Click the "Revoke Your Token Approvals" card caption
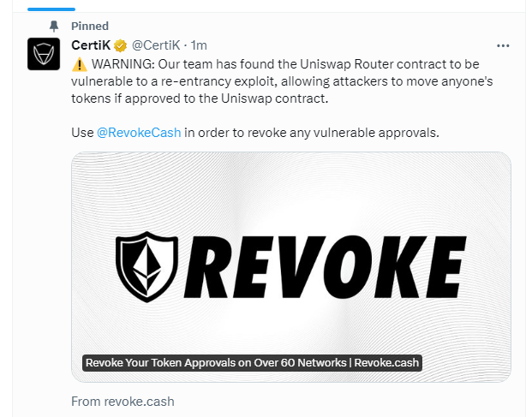Screen dimensions: 532x417 click(252, 363)
